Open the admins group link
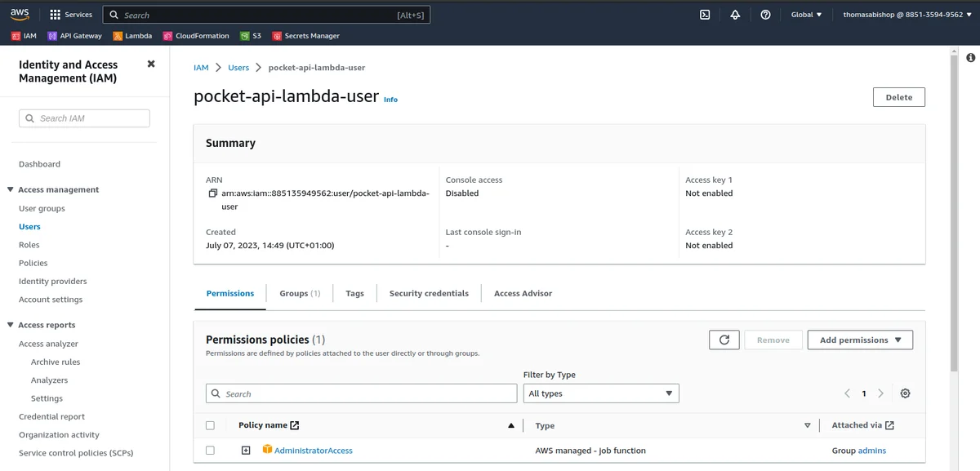The width and height of the screenshot is (980, 471). pos(871,451)
